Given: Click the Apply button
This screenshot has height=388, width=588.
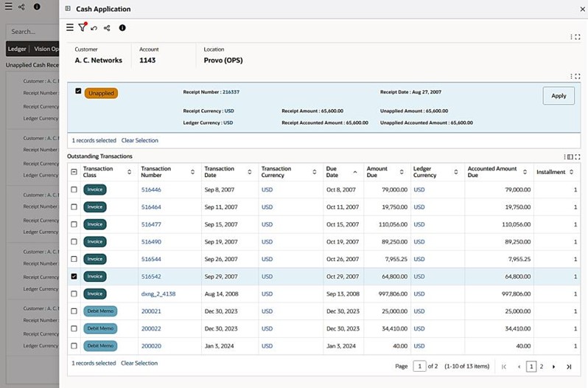Looking at the screenshot, I should (x=559, y=96).
